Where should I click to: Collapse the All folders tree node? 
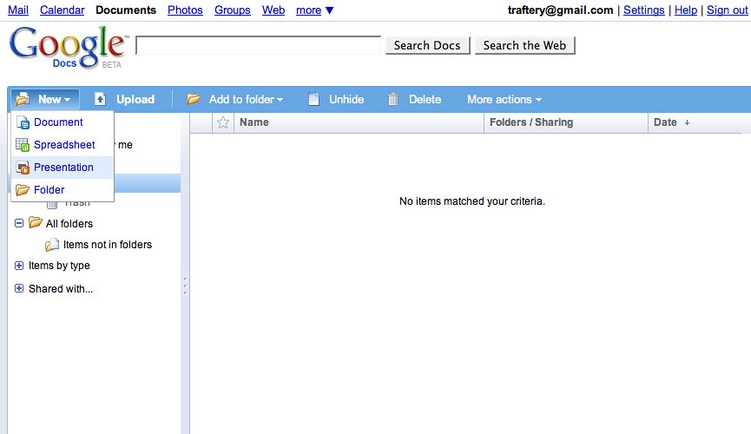point(19,223)
